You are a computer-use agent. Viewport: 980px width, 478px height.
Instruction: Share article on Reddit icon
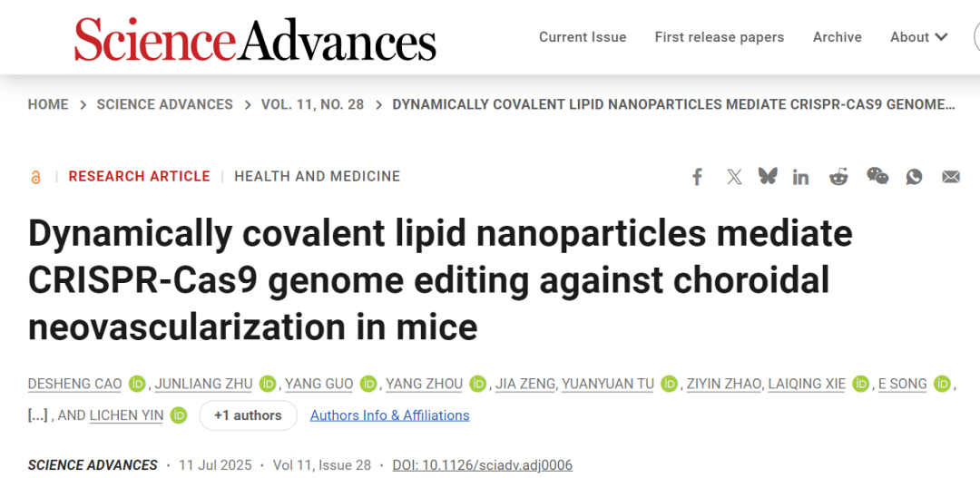[x=838, y=177]
